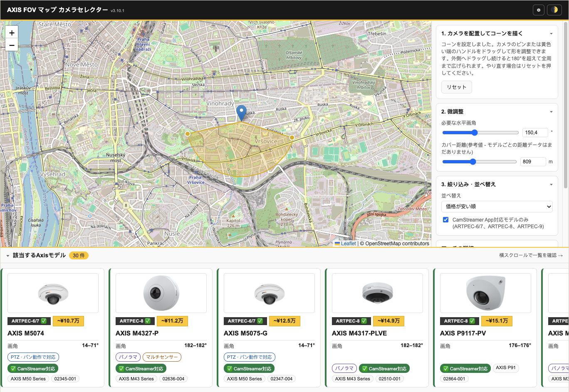
Task: Select AXIS M5074 camera thumbnail
Action: point(53,293)
